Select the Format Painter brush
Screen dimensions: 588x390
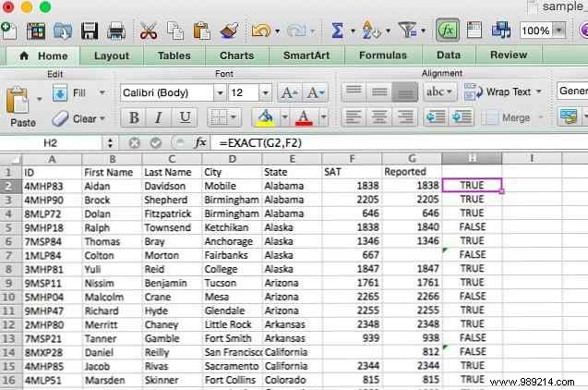229,30
